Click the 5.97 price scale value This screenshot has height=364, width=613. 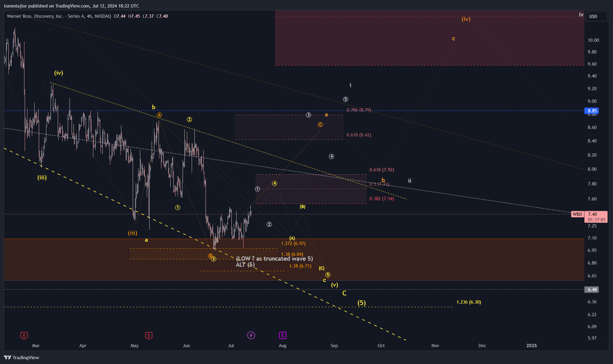(592, 338)
